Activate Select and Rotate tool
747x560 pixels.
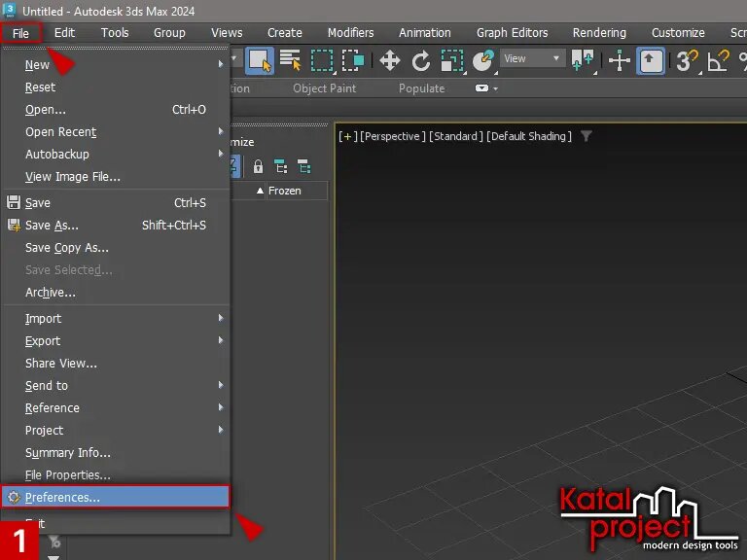[421, 61]
